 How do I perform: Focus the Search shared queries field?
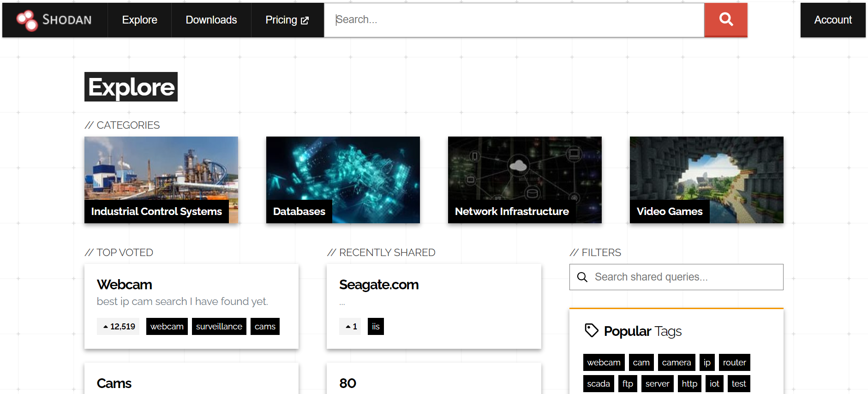tap(676, 277)
